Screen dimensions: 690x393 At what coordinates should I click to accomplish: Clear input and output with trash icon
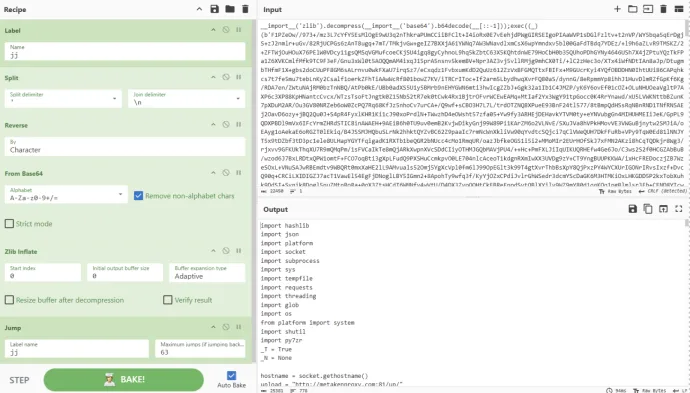tap(663, 9)
